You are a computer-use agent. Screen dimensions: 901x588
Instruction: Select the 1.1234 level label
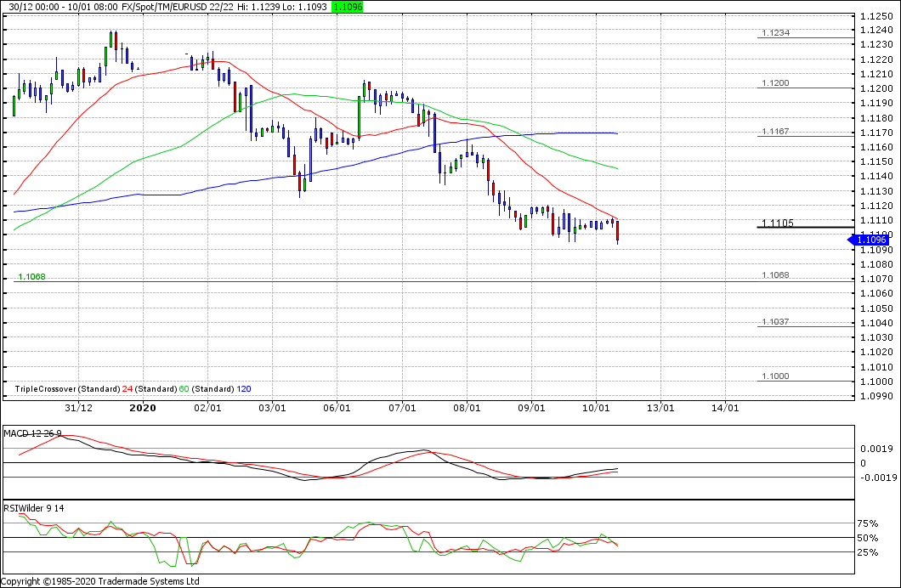[776, 33]
